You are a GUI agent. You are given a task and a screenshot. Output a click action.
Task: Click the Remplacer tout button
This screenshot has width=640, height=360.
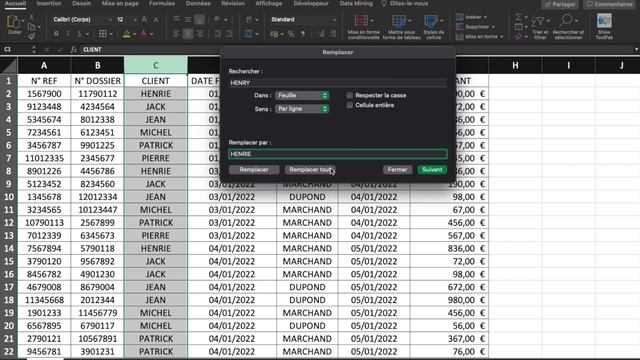[310, 169]
